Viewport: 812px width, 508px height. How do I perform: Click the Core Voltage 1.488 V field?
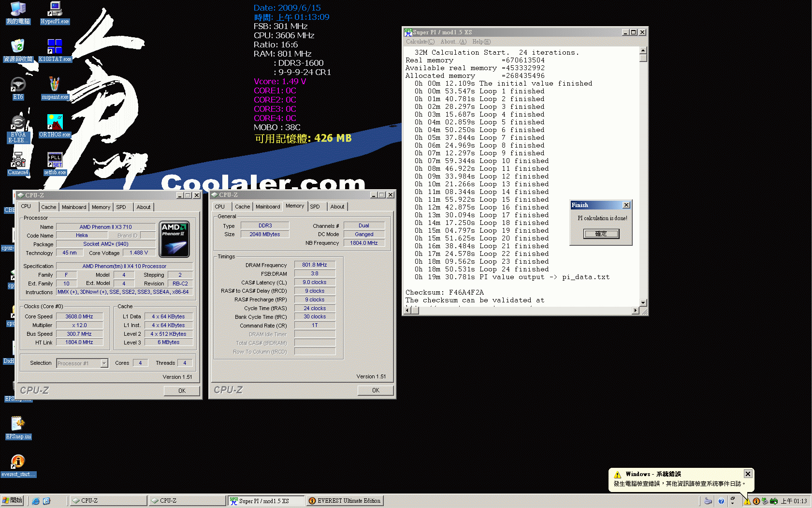click(139, 253)
